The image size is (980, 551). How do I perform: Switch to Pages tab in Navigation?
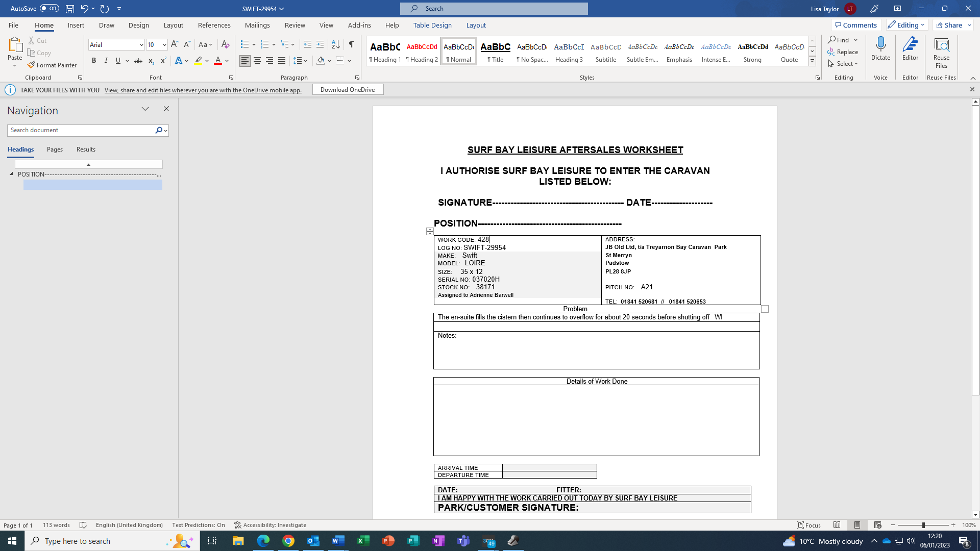[55, 149]
